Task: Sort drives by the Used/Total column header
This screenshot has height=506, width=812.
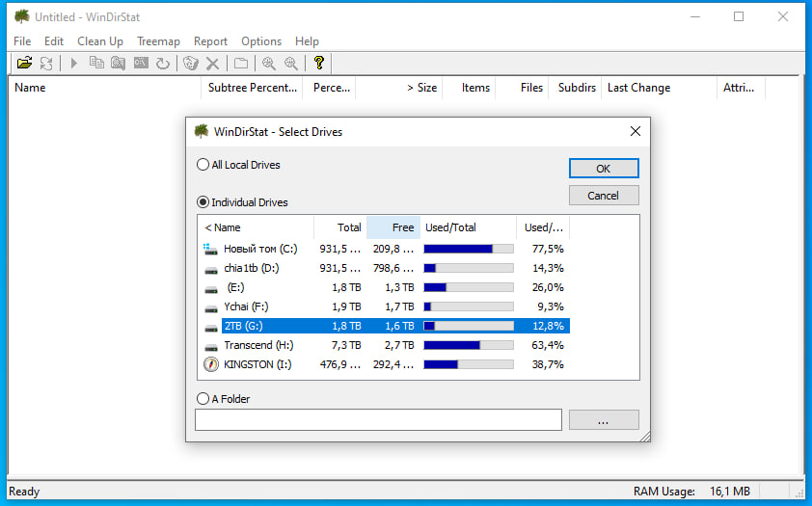Action: (468, 227)
